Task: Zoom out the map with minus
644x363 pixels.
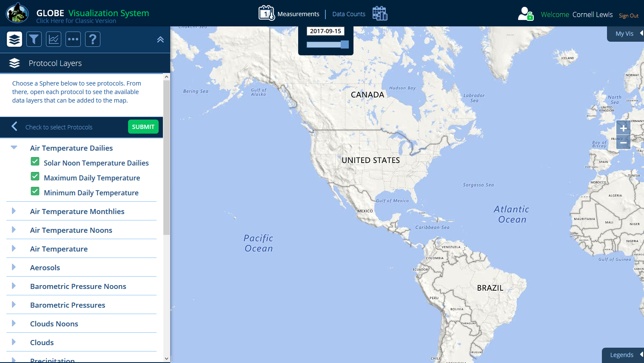Action: pyautogui.click(x=623, y=142)
